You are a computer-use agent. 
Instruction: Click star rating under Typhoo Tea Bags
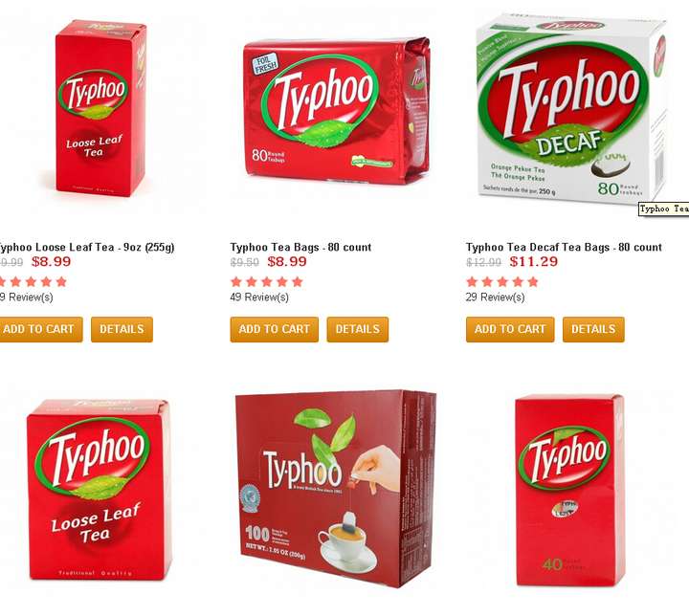click(x=267, y=281)
